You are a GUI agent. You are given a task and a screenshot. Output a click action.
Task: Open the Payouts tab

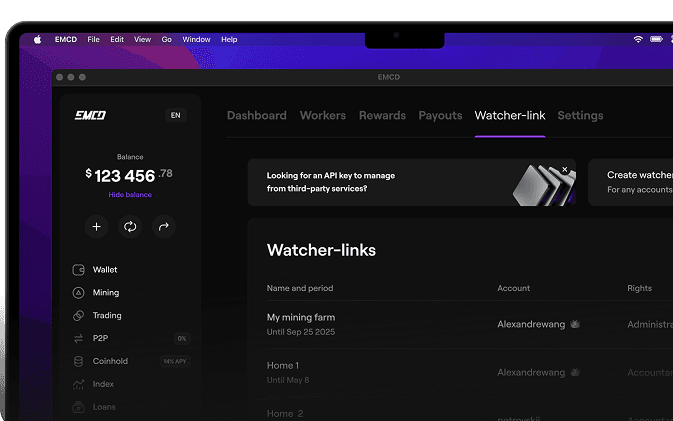(440, 116)
